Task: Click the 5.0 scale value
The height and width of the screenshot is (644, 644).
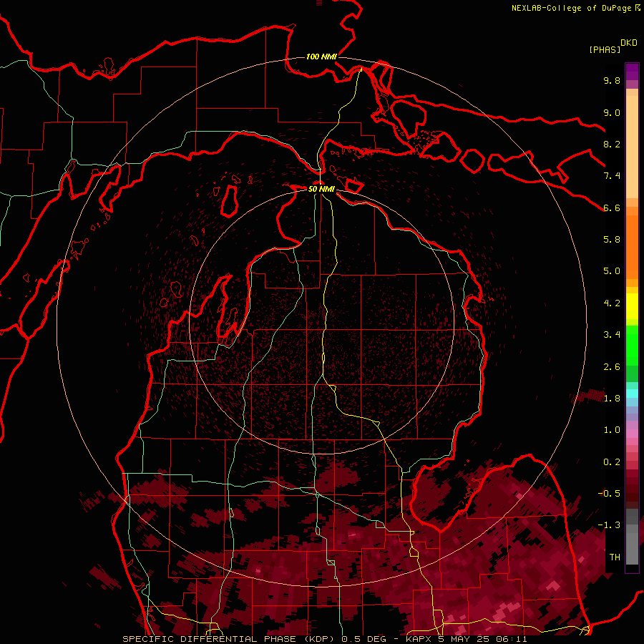Action: tap(612, 271)
